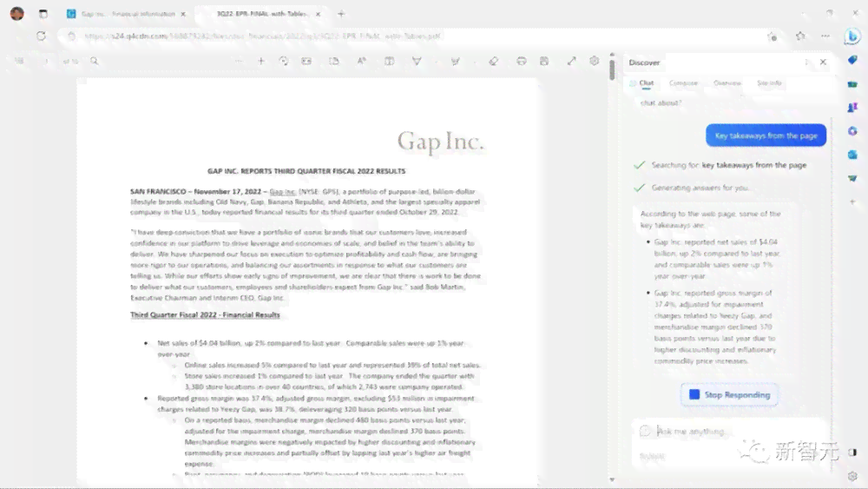Click the browser address bar URL
This screenshot has height=489, width=868.
263,36
